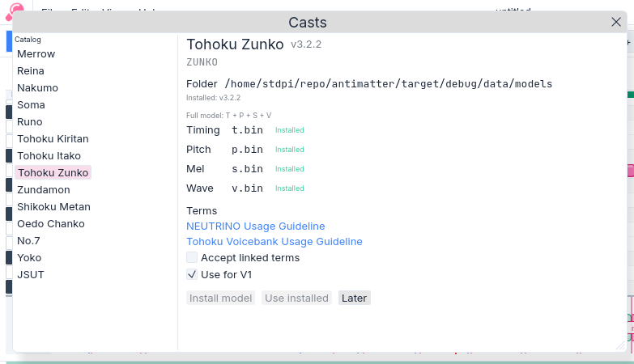
Task: Choose Tohoku Itako cast
Action: [49, 156]
